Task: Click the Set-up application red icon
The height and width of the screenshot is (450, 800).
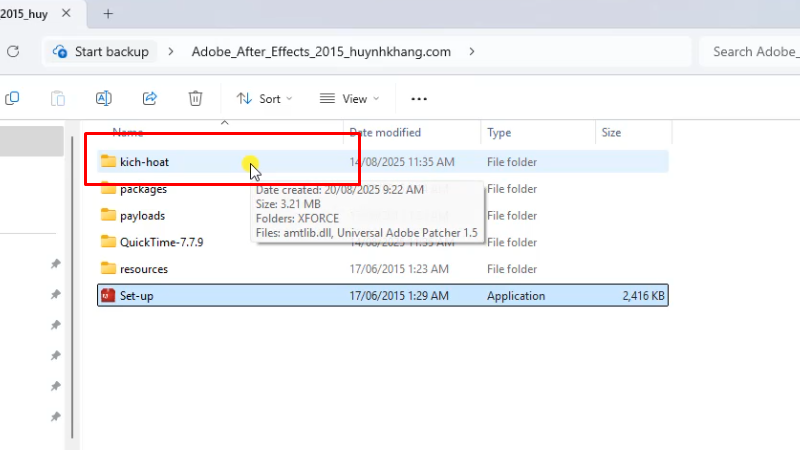Action: (x=108, y=295)
